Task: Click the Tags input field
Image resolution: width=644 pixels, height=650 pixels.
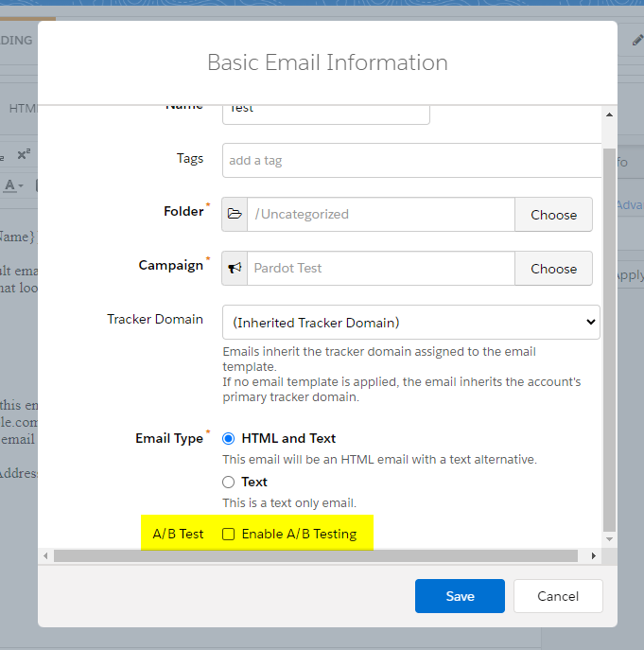Action: coord(411,160)
